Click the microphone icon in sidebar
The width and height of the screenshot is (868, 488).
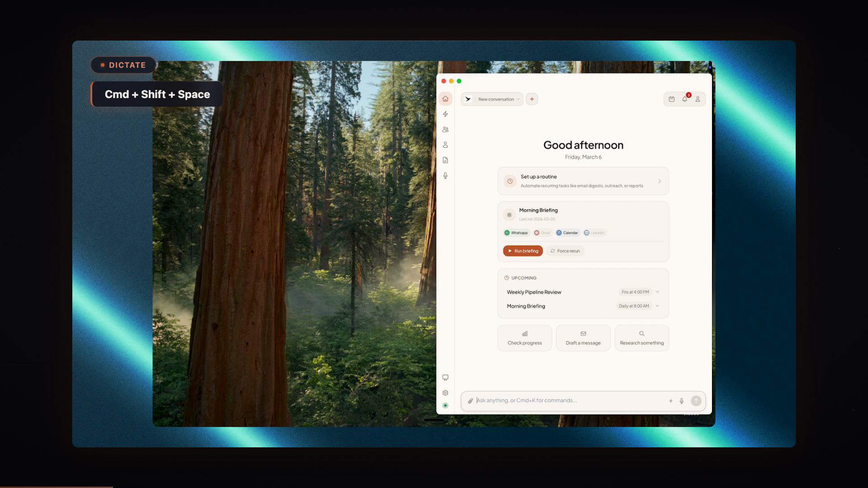coord(445,176)
